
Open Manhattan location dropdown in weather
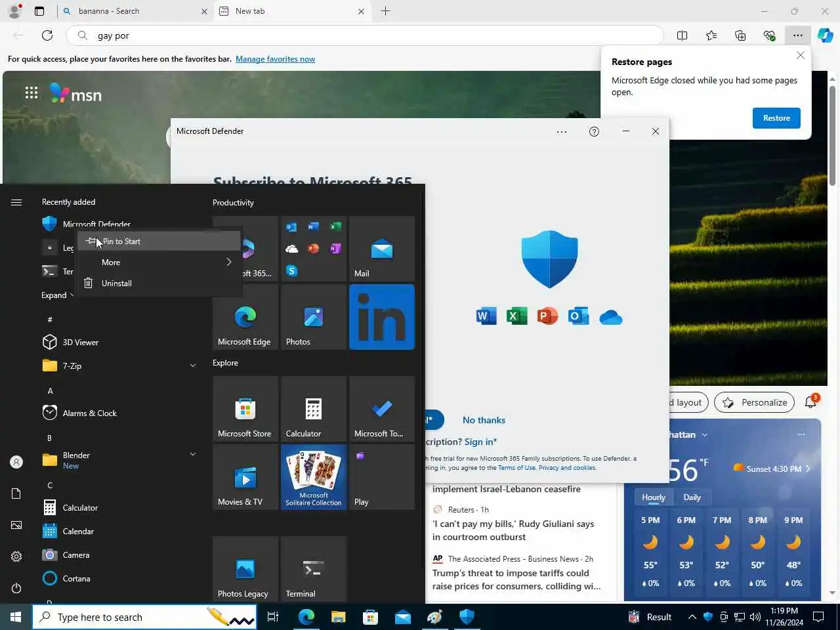[x=705, y=434]
